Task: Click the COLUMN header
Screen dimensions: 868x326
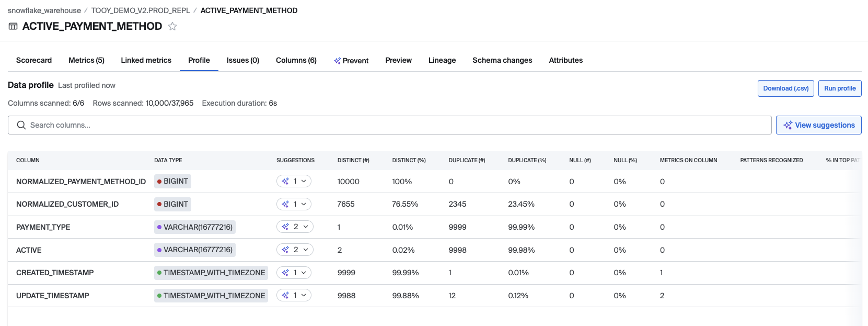Action: (x=28, y=160)
